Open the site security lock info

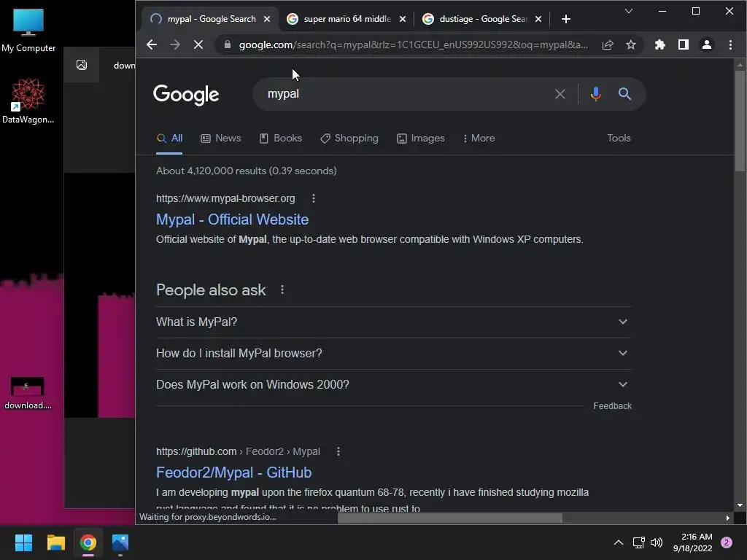228,44
